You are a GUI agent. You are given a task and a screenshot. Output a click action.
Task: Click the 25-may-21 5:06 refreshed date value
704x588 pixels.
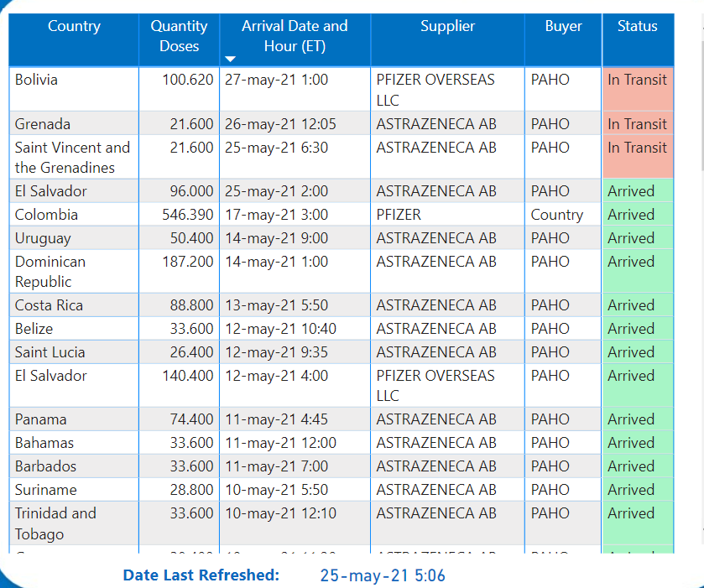(x=382, y=575)
